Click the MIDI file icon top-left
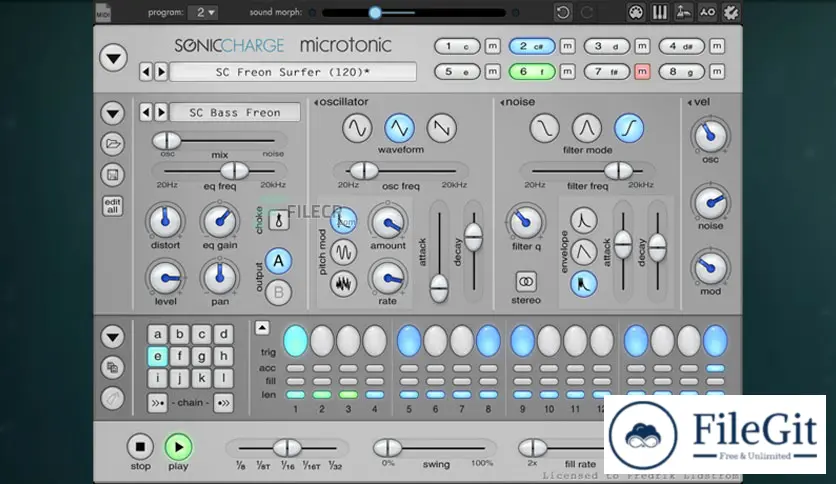The width and height of the screenshot is (836, 484). (103, 12)
